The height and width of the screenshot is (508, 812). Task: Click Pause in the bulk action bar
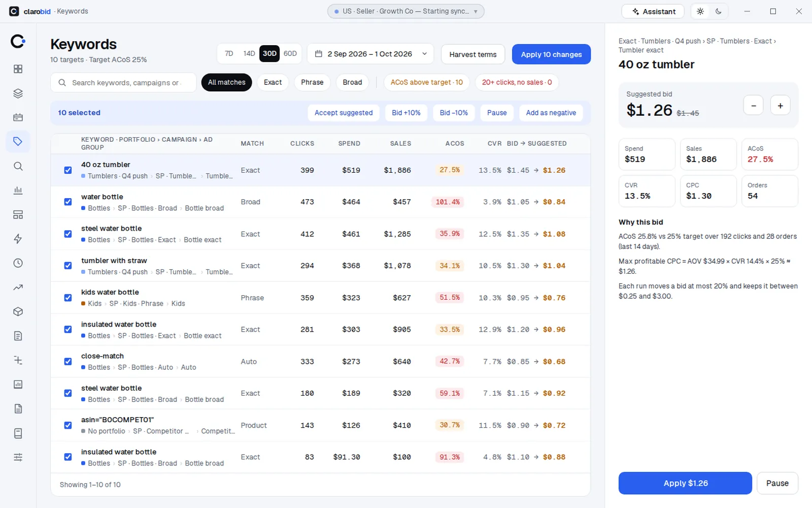pos(497,113)
